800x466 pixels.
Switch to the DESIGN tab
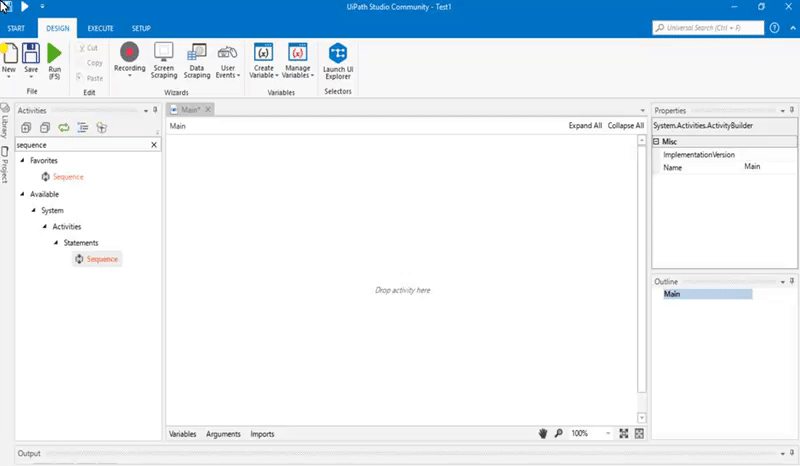point(58,28)
